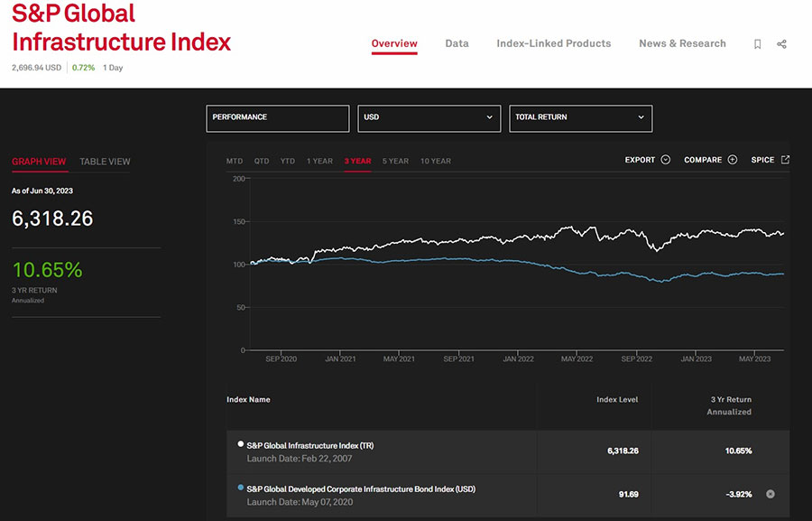812x521 pixels.
Task: Click the Export download icon
Action: click(666, 160)
